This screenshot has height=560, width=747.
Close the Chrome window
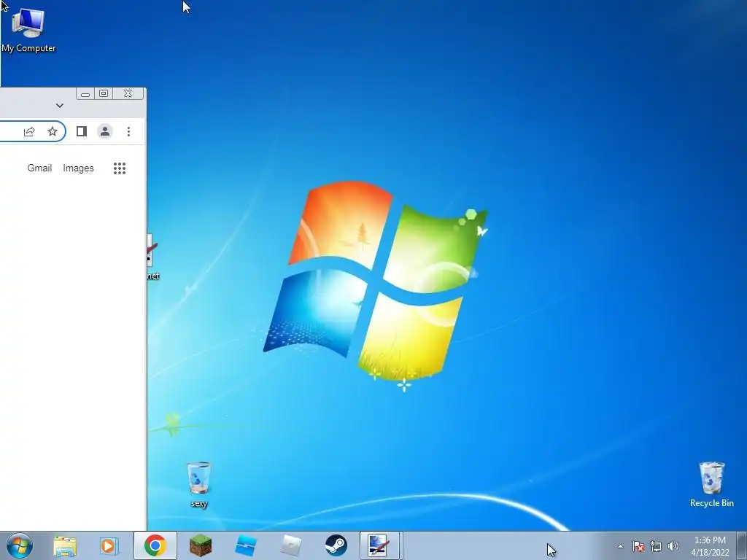[x=128, y=94]
